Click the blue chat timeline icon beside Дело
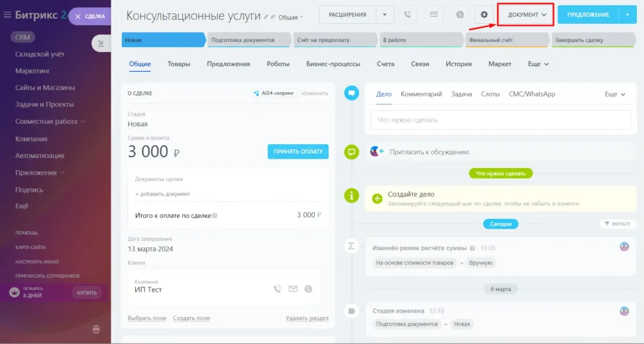The height and width of the screenshot is (344, 644). point(352,93)
